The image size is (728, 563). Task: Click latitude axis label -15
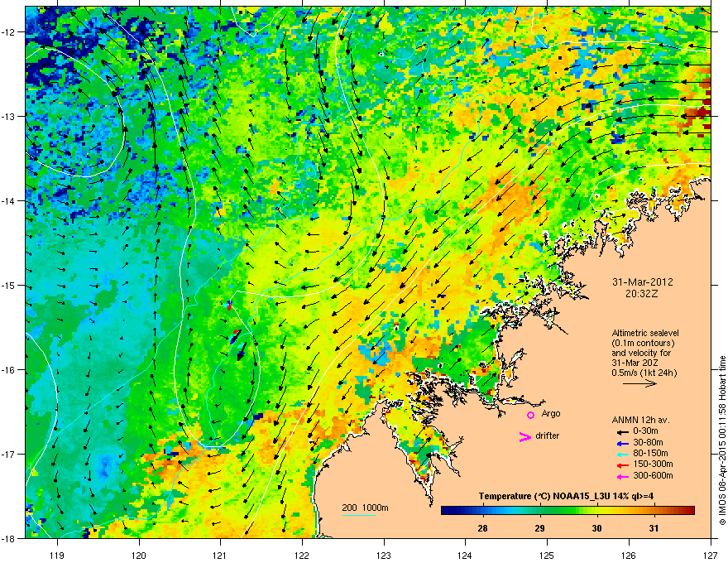pyautogui.click(x=9, y=285)
